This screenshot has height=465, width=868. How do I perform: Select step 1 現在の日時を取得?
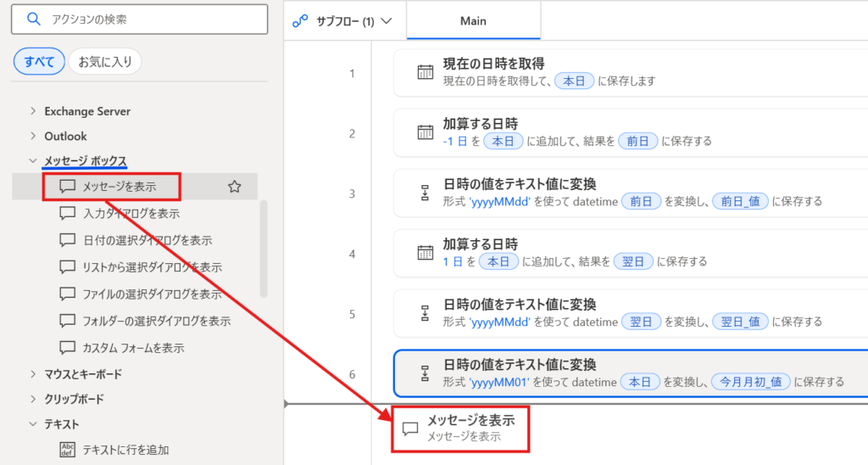[x=631, y=73]
